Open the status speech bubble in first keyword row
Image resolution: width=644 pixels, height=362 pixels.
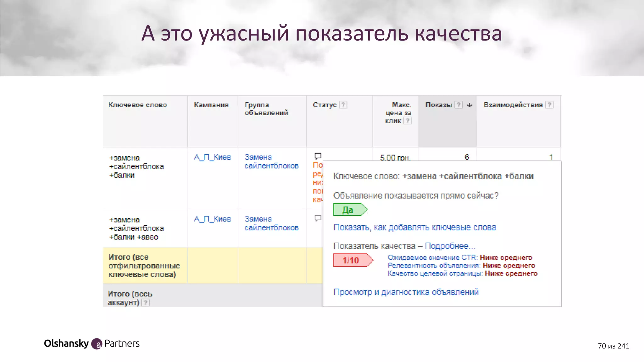318,156
